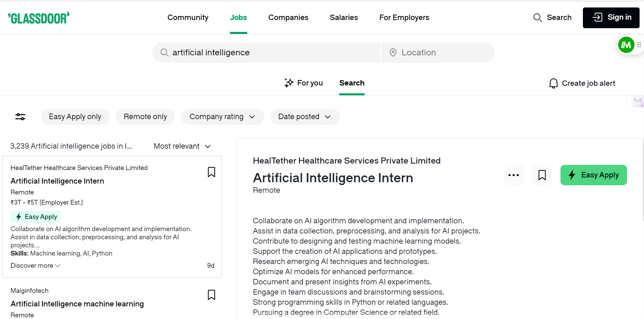Click the extension drag-handle dots
The width and height of the screenshot is (644, 319).
click(x=639, y=45)
